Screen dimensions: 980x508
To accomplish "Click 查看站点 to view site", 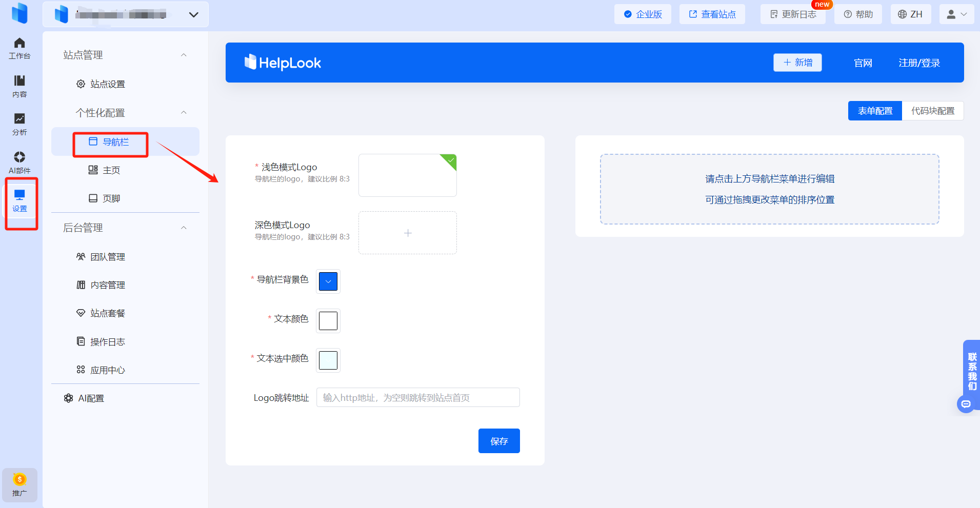I will tap(712, 14).
